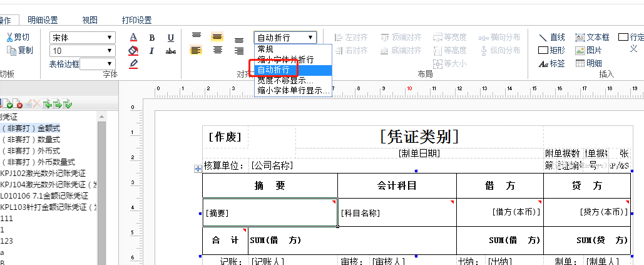The height and width of the screenshot is (265, 644).
Task: Open the font size 10 dropdown
Action: (82, 51)
